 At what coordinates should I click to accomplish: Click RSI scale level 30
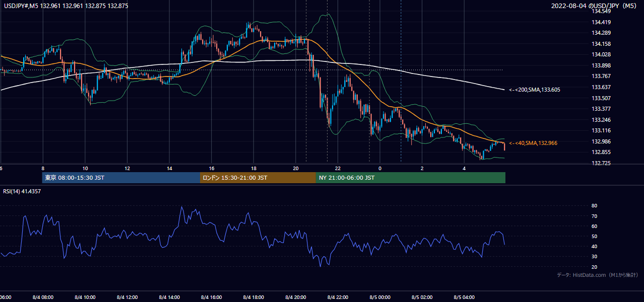click(595, 256)
